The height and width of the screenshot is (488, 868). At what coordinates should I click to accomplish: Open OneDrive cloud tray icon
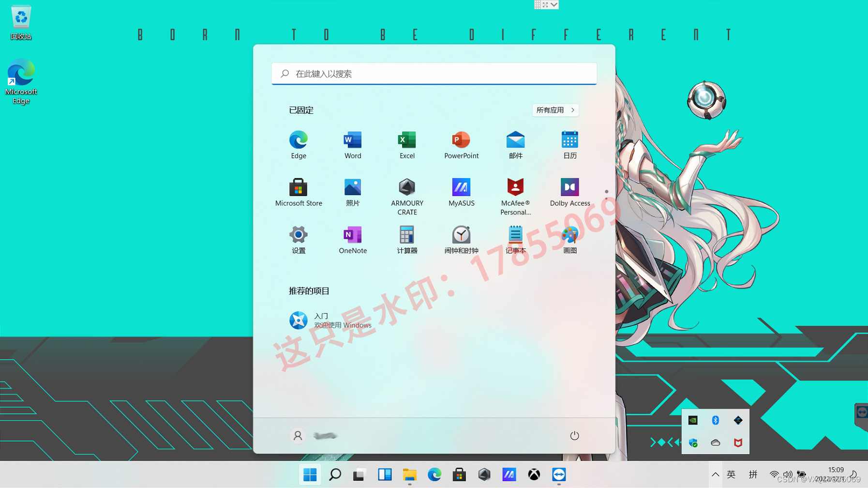(716, 442)
